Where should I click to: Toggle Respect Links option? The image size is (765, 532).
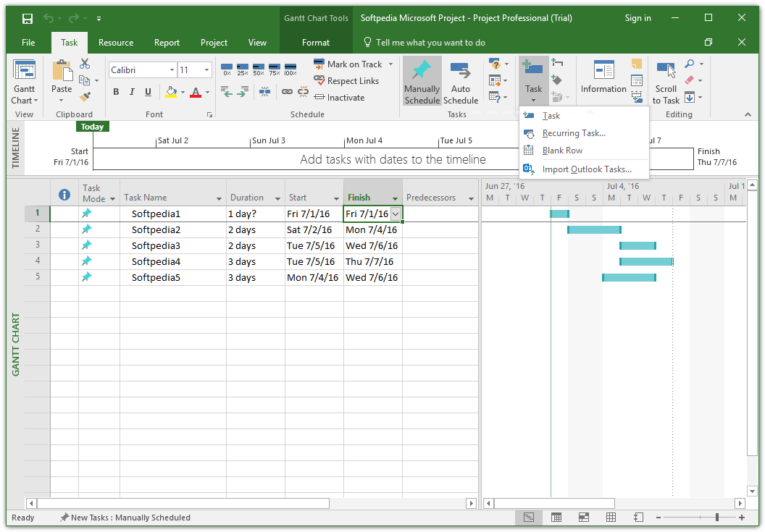[346, 81]
